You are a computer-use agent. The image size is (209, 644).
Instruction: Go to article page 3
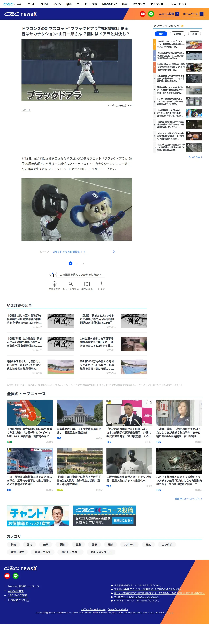(x=83, y=263)
